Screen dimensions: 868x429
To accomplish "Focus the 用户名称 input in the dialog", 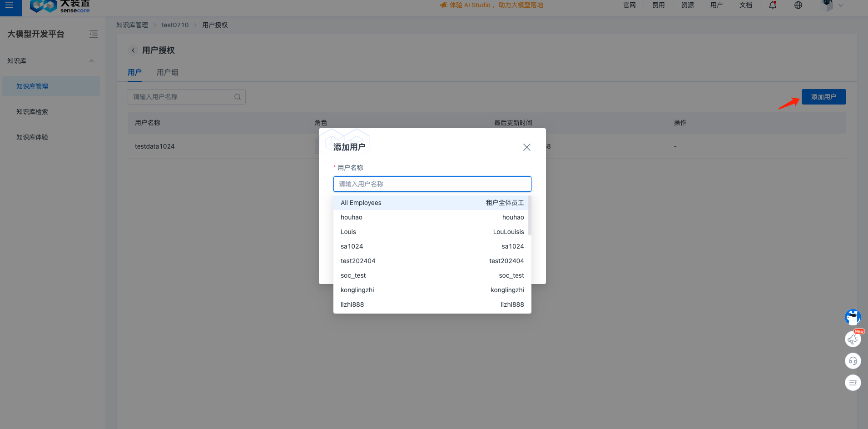I will click(x=432, y=184).
